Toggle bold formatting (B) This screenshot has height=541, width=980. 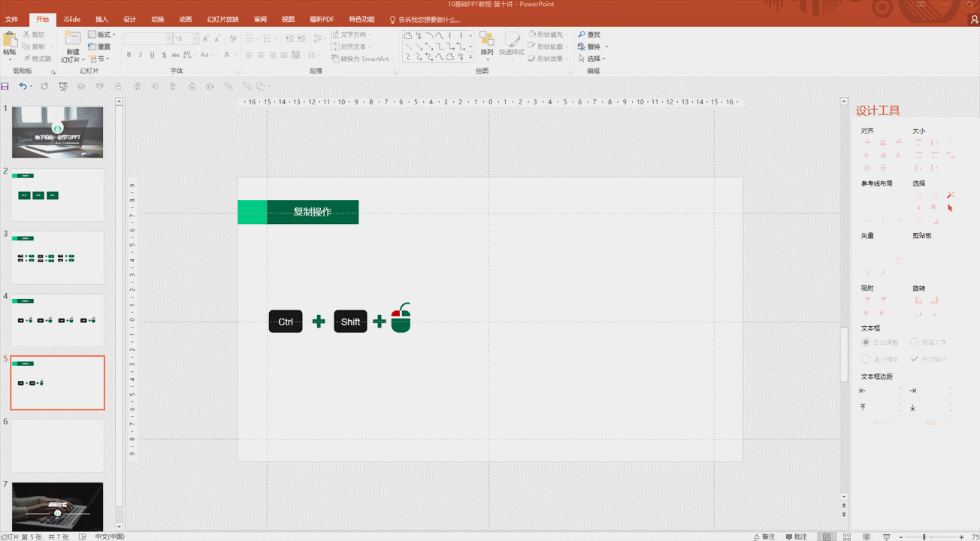tap(129, 55)
